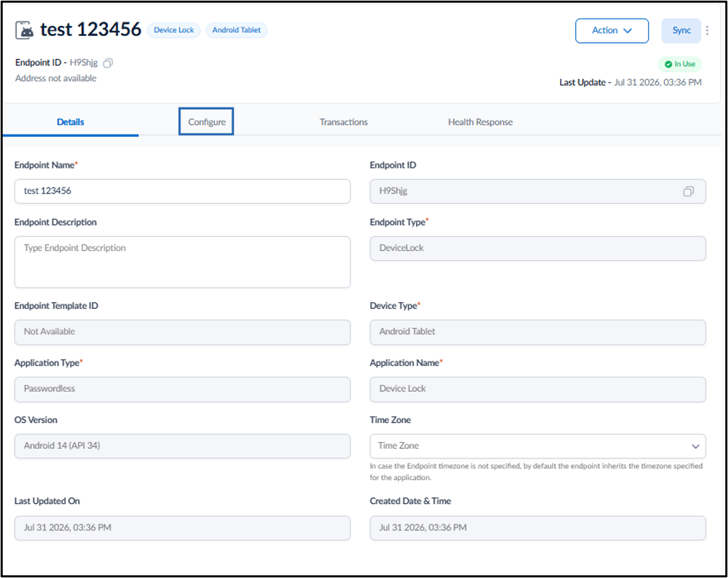Open the Configure tab

click(207, 122)
